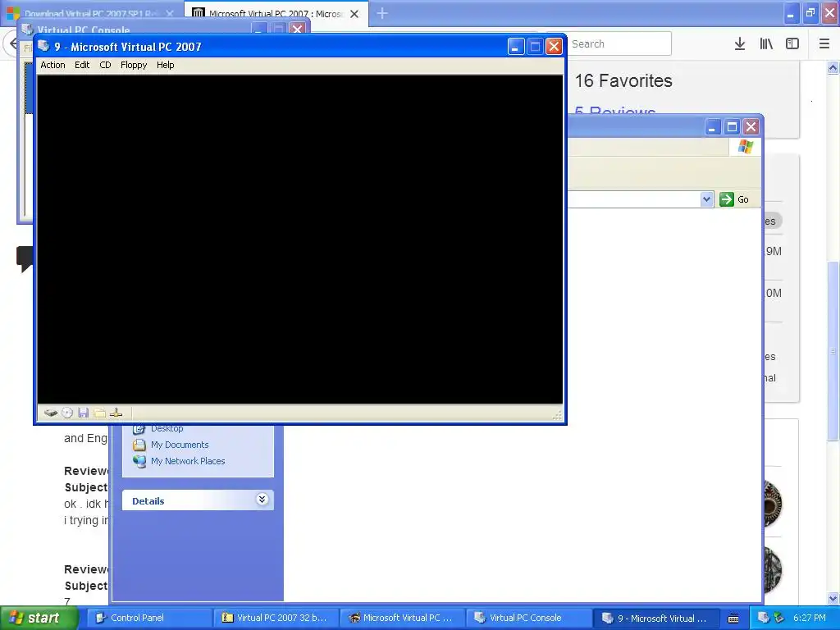The height and width of the screenshot is (630, 840).
Task: Click the shared folders status icon
Action: (99, 413)
